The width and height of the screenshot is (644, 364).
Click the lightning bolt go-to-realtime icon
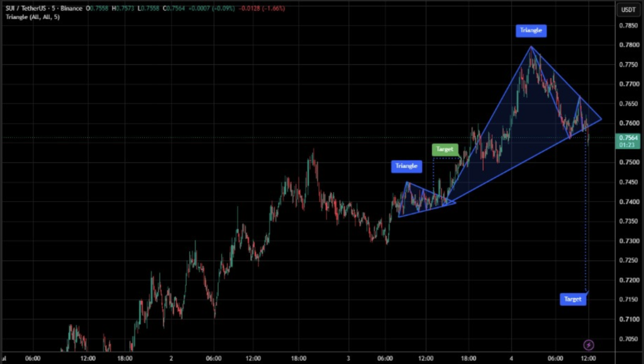pyautogui.click(x=589, y=344)
